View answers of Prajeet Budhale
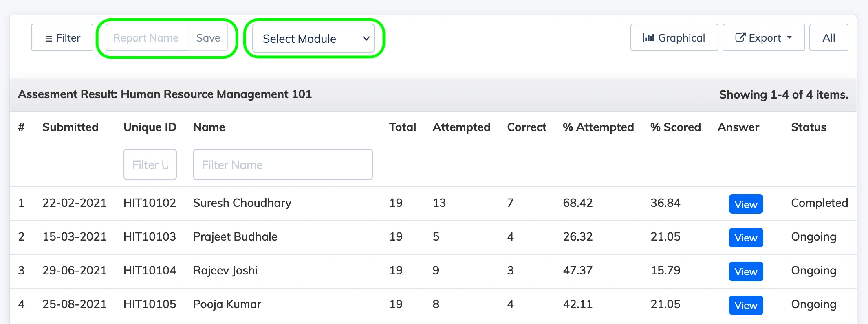868x324 pixels. 746,238
